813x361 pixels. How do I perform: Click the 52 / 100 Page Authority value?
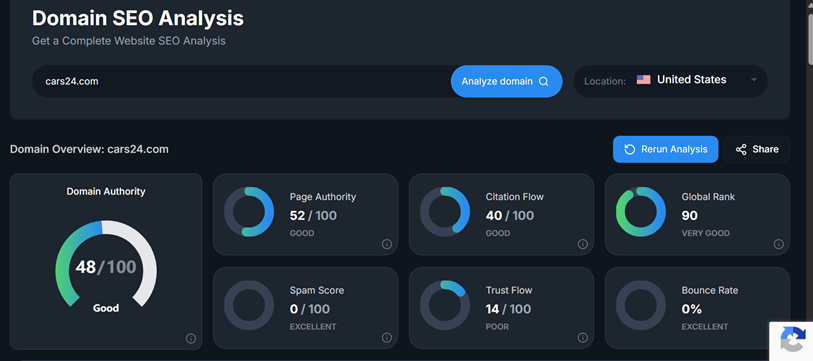click(313, 215)
